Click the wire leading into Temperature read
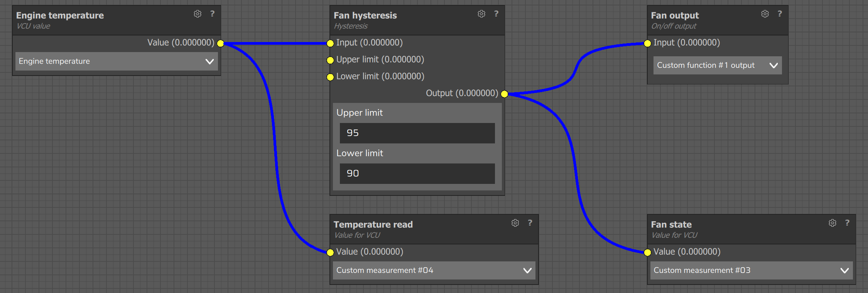The image size is (868, 293). [x=275, y=148]
